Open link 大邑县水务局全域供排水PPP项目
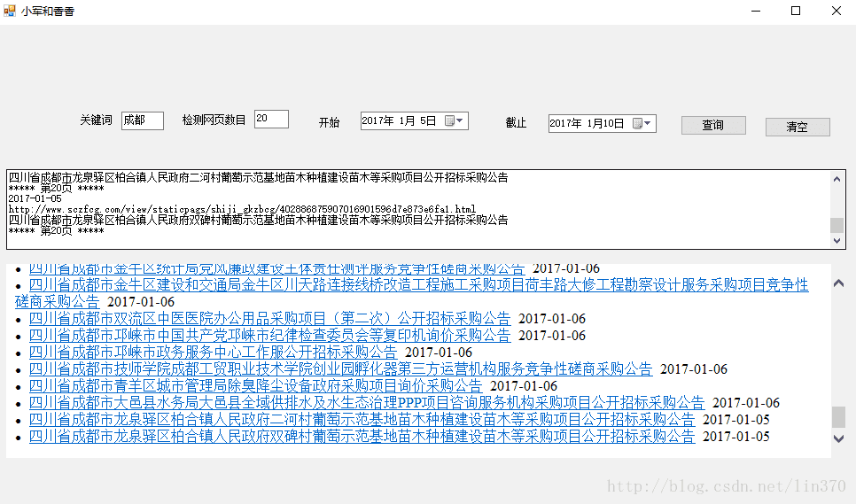This screenshot has height=504, width=856. click(x=367, y=403)
